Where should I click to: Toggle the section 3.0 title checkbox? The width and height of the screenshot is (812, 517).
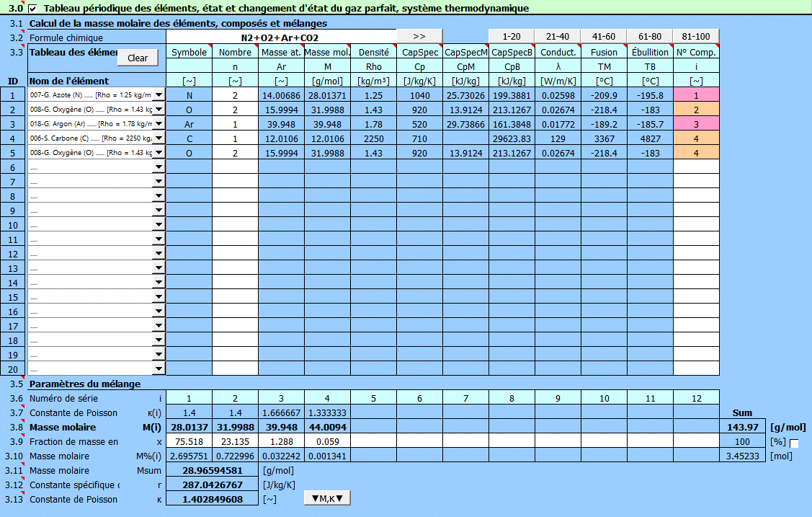point(32,9)
